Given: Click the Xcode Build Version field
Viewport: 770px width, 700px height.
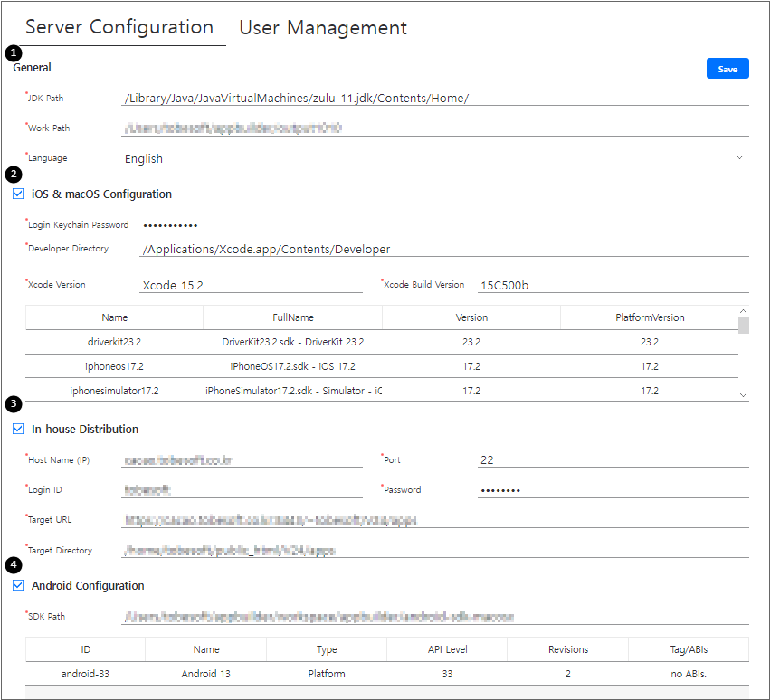Looking at the screenshot, I should (x=613, y=285).
